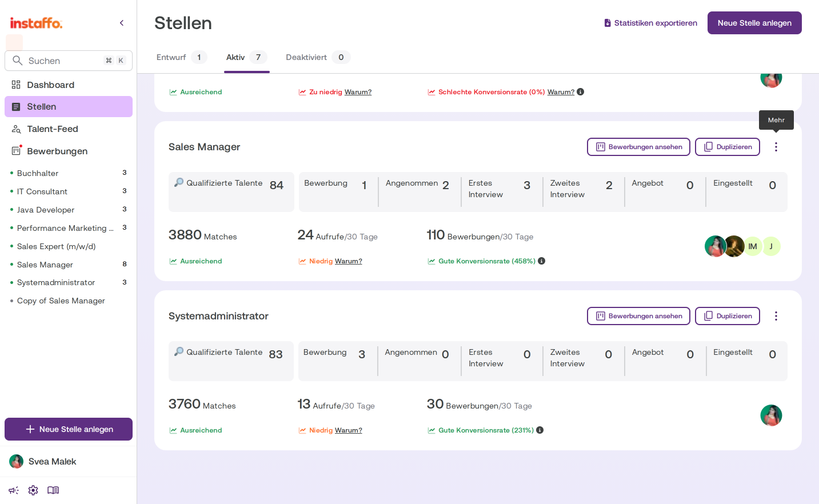Viewport: 819px width, 504px height.
Task: Open the announcements megaphone icon
Action: (14, 490)
